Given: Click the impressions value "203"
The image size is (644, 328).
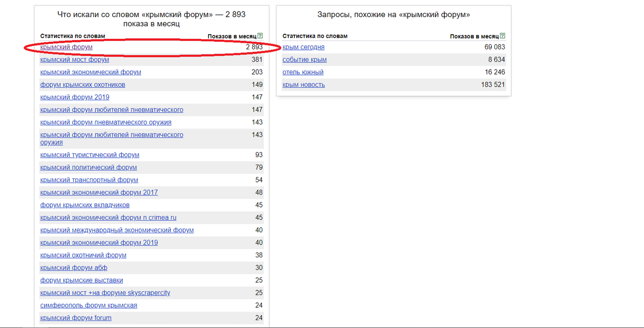Looking at the screenshot, I should [x=257, y=72].
